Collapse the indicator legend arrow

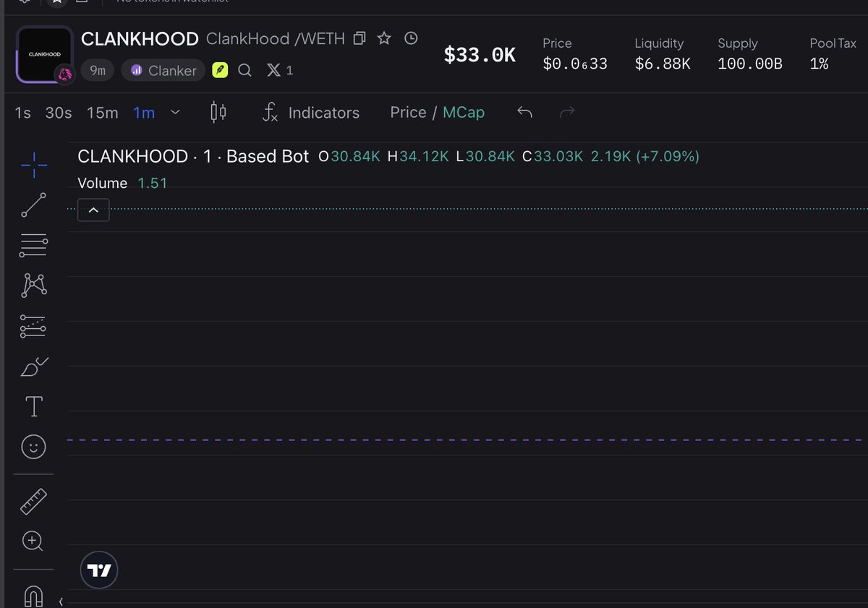[x=93, y=210]
